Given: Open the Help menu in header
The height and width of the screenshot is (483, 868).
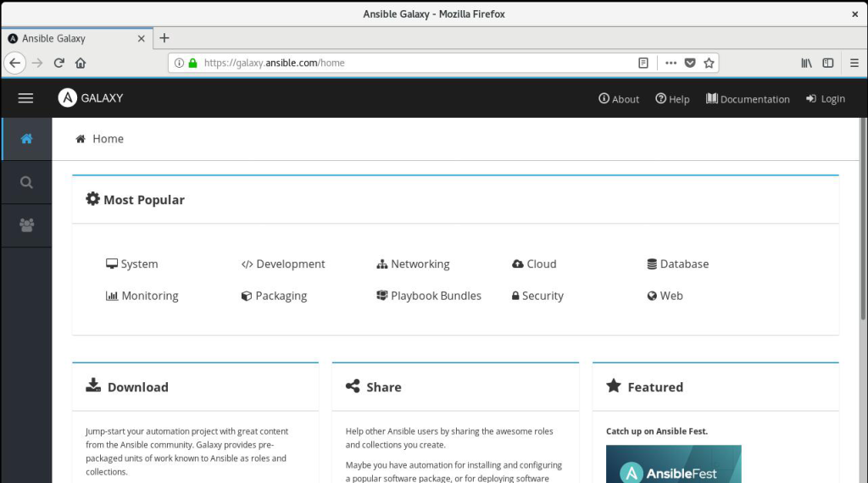Looking at the screenshot, I should point(672,98).
